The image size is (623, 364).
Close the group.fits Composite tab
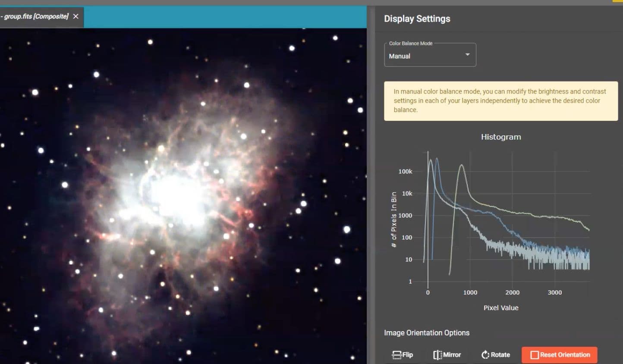pyautogui.click(x=76, y=16)
